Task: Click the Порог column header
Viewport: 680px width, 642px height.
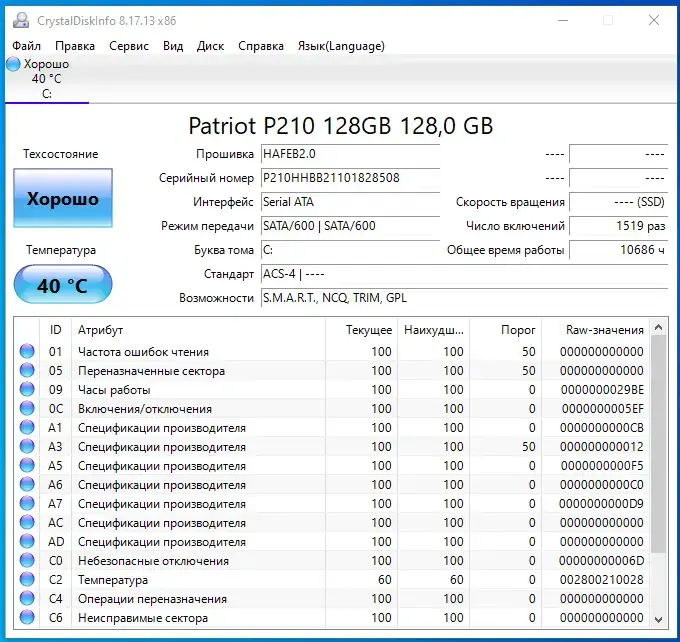Action: (x=506, y=330)
